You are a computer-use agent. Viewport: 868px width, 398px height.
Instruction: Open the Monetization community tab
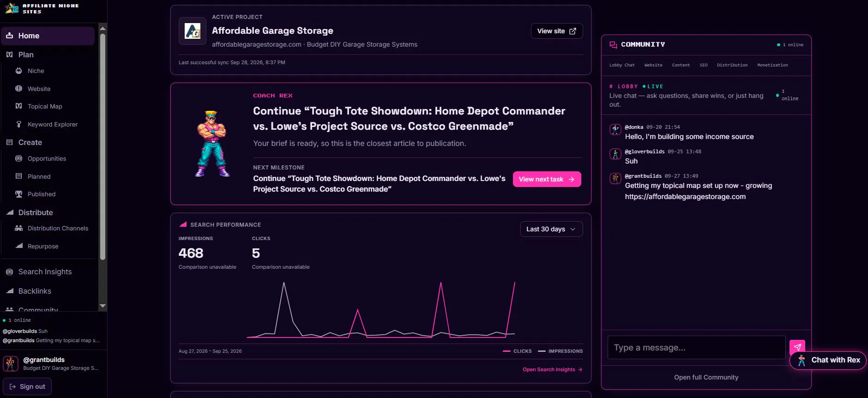click(772, 65)
